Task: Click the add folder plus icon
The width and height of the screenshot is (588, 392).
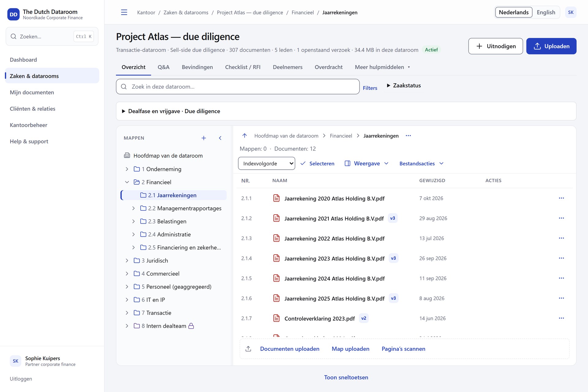Action: pos(204,138)
